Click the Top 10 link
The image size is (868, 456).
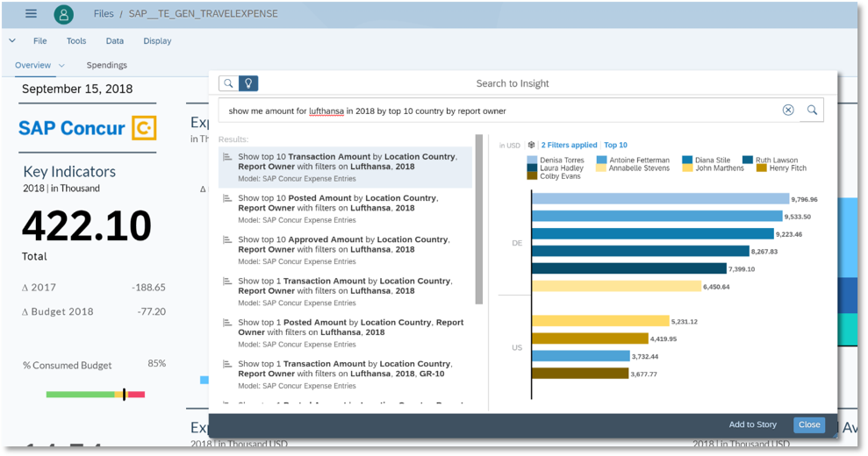615,145
